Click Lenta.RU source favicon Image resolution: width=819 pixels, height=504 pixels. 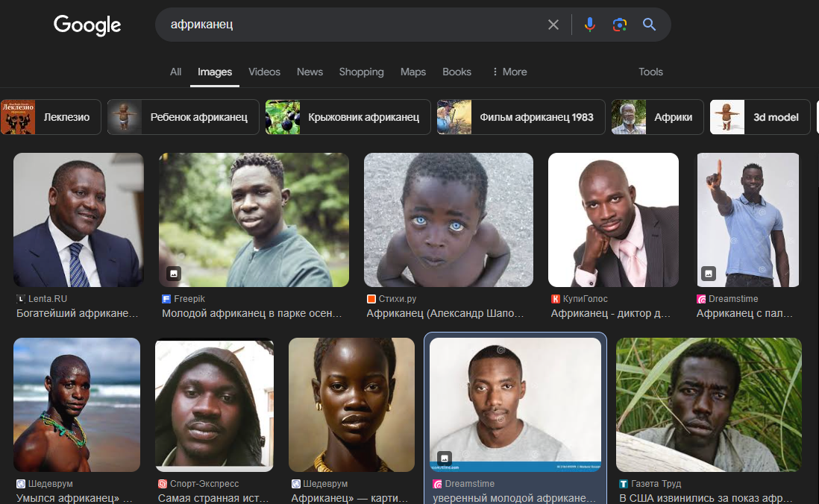point(21,299)
